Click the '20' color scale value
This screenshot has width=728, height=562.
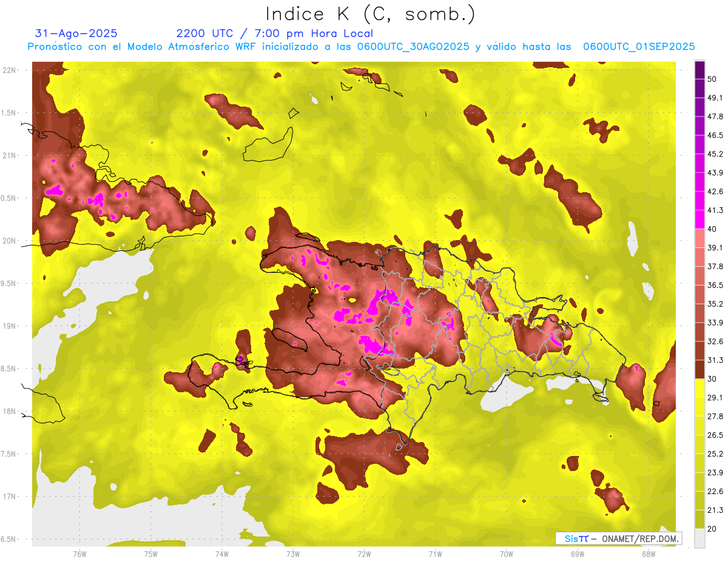click(x=712, y=529)
